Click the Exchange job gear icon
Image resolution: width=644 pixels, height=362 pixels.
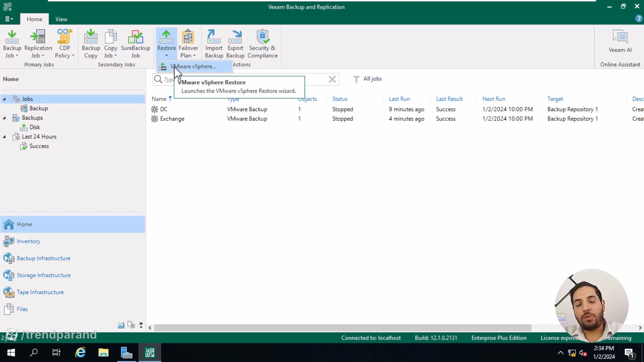[154, 119]
